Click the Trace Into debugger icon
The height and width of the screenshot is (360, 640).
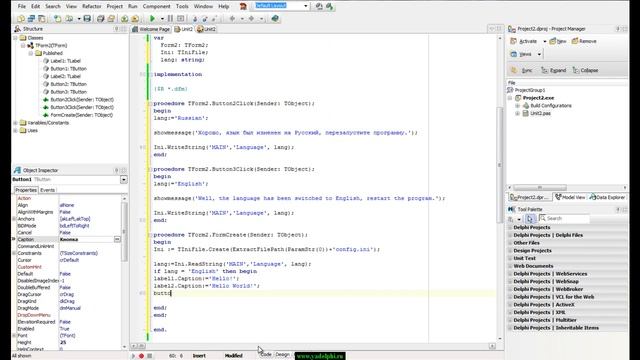pyautogui.click(x=195, y=18)
